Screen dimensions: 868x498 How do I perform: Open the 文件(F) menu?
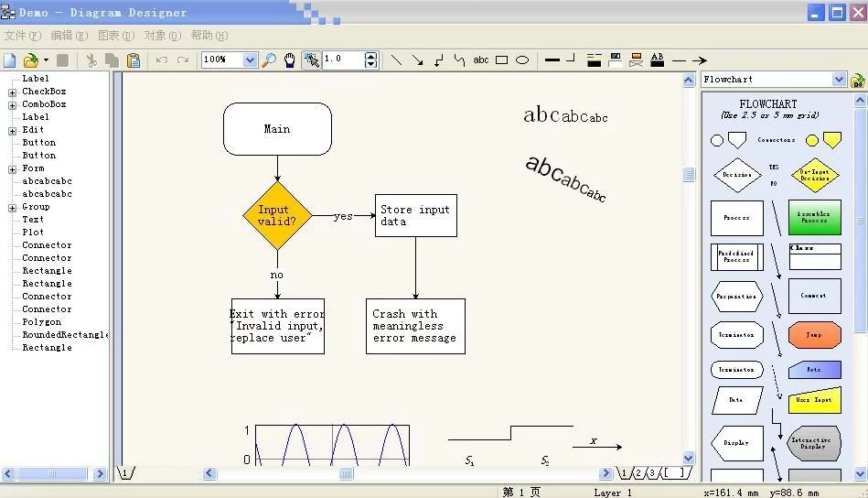23,36
